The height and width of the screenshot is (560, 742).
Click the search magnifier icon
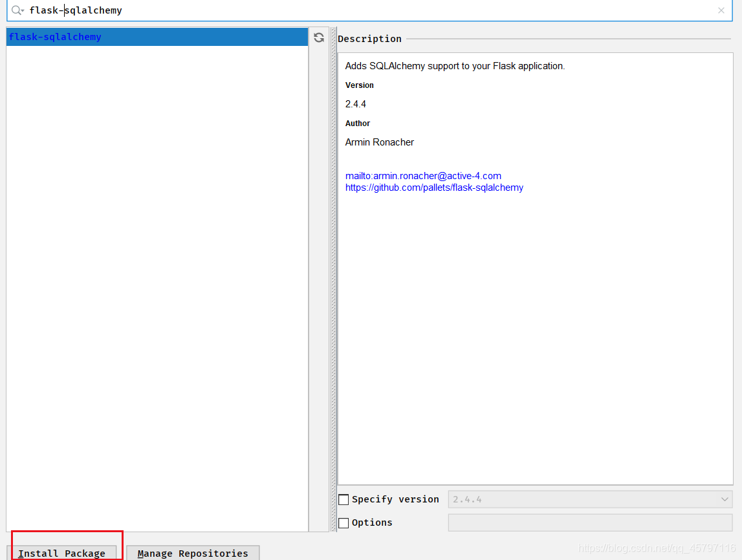point(14,10)
